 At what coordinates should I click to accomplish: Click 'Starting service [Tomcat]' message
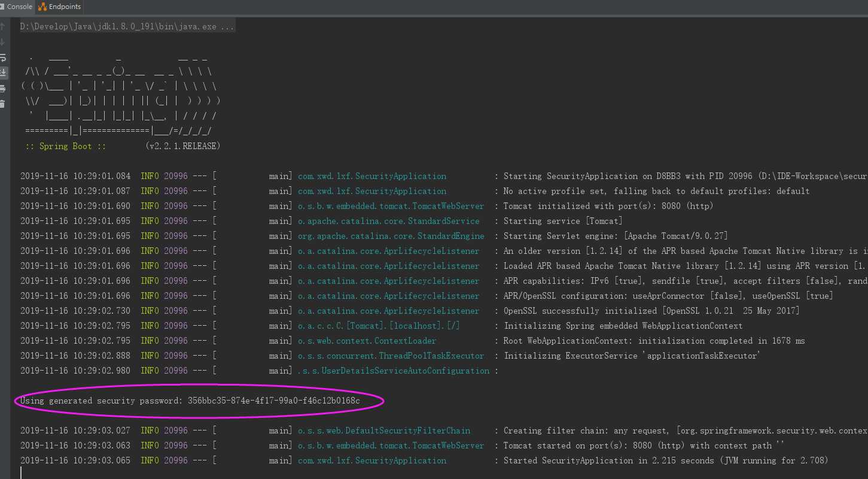tap(563, 221)
